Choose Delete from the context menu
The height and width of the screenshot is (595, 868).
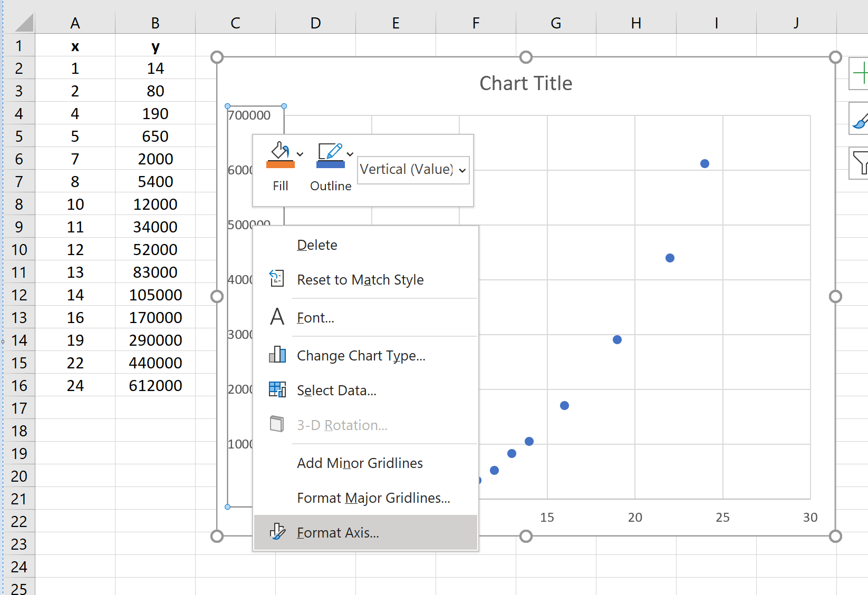coord(316,244)
